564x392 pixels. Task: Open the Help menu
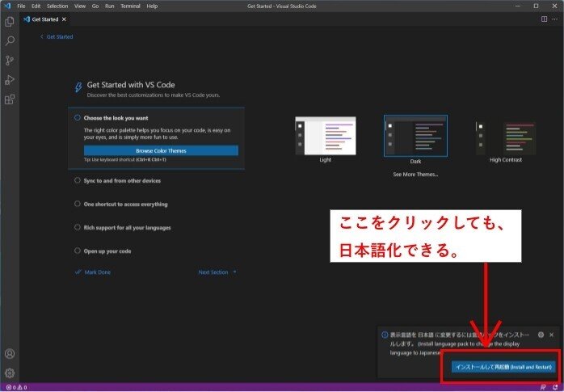[152, 6]
